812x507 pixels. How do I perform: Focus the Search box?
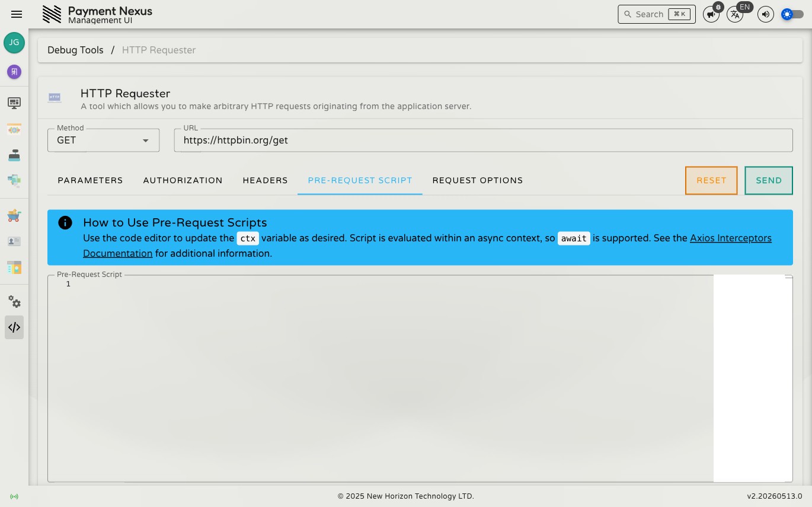[x=657, y=14]
